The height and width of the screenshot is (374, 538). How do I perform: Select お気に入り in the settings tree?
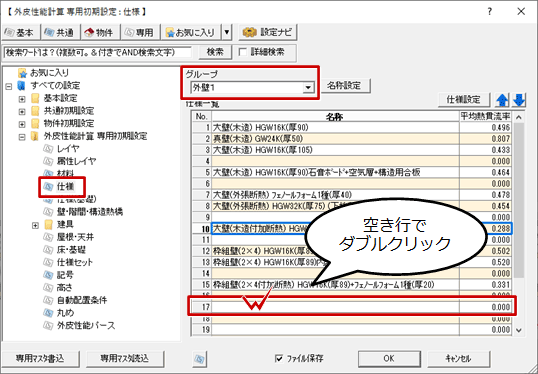[49, 73]
